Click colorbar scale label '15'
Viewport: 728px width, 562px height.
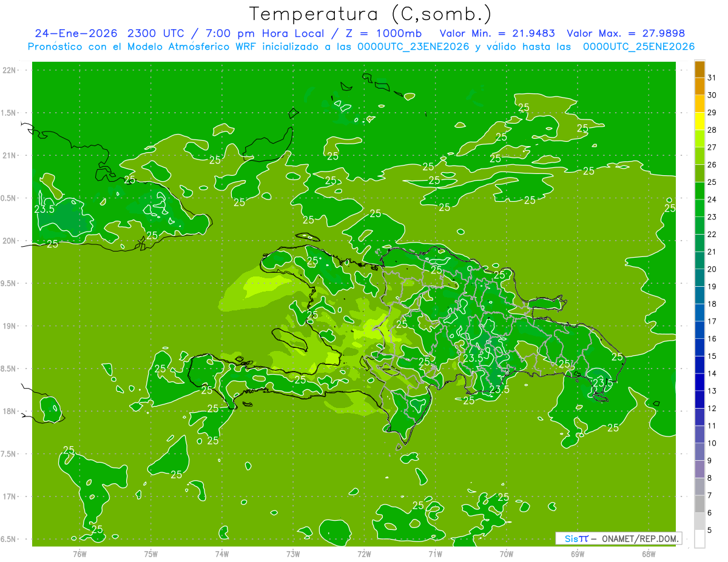[712, 356]
